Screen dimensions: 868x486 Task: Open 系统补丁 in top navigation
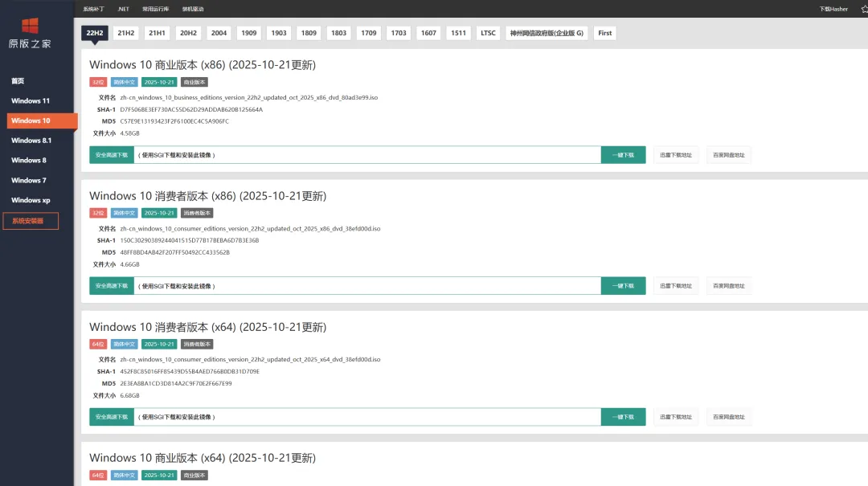tap(93, 9)
